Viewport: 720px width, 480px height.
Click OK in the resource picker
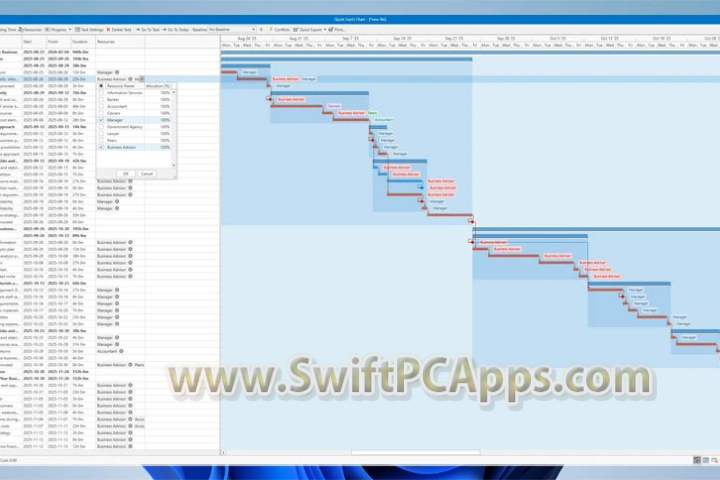(x=125, y=174)
